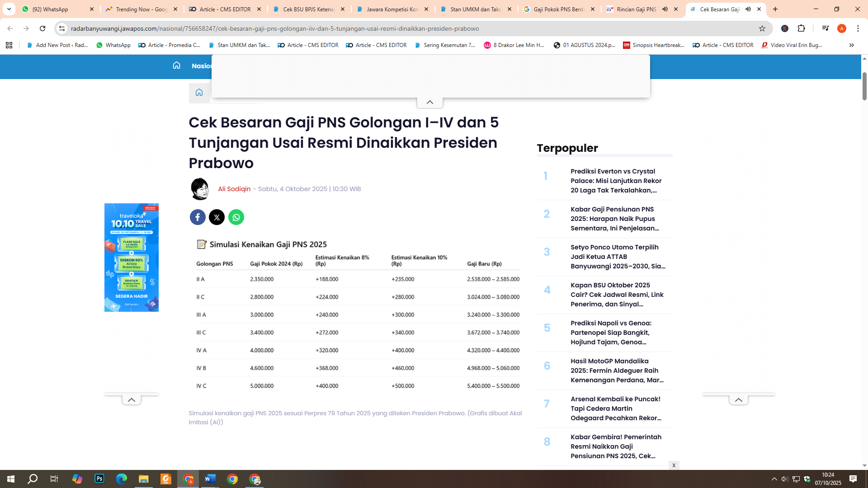Mute the Cek Besaran Gaji tab audio

tap(748, 9)
